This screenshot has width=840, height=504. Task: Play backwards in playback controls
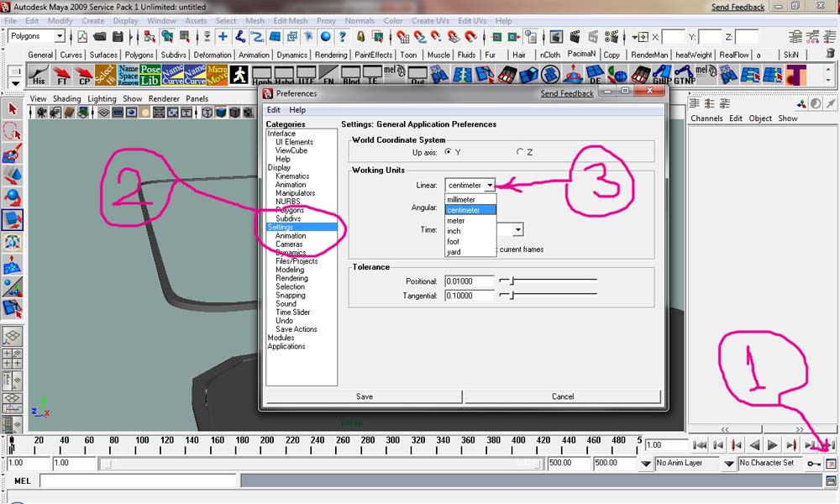tap(754, 445)
